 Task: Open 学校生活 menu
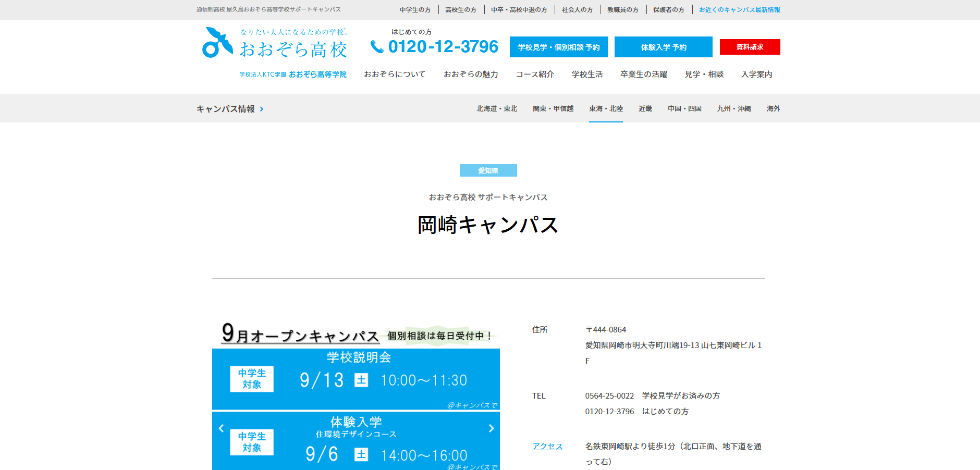[x=587, y=74]
